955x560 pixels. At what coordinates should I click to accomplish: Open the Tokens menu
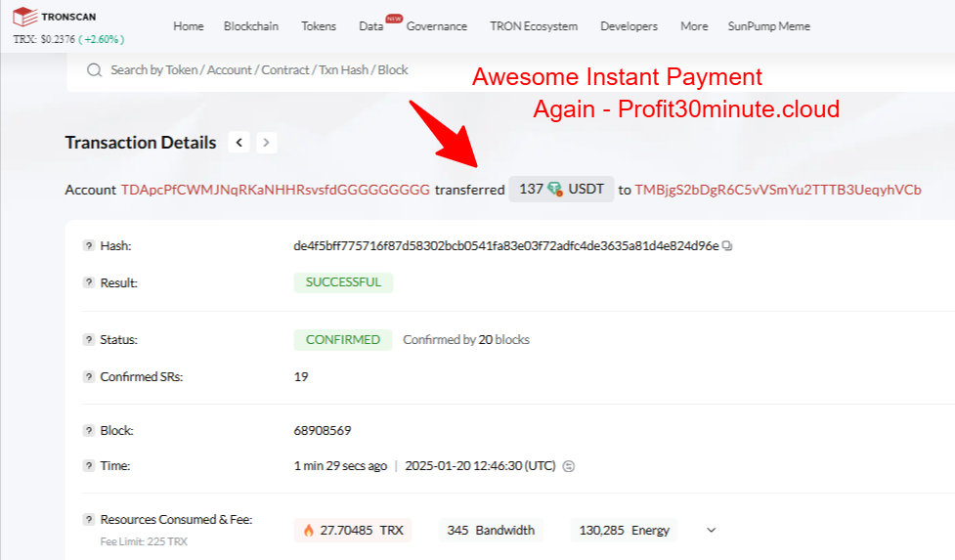319,26
